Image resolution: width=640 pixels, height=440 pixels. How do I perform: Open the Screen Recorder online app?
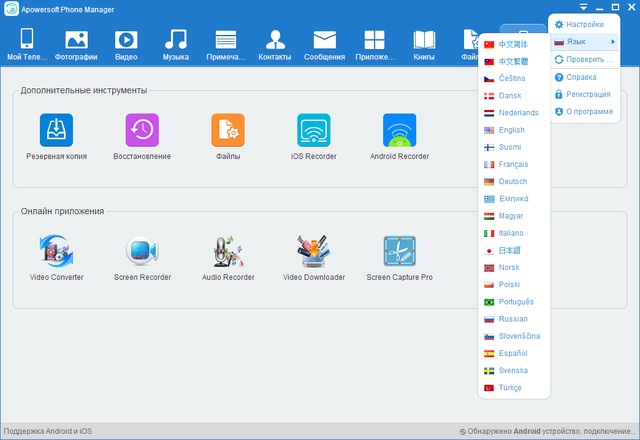point(142,251)
